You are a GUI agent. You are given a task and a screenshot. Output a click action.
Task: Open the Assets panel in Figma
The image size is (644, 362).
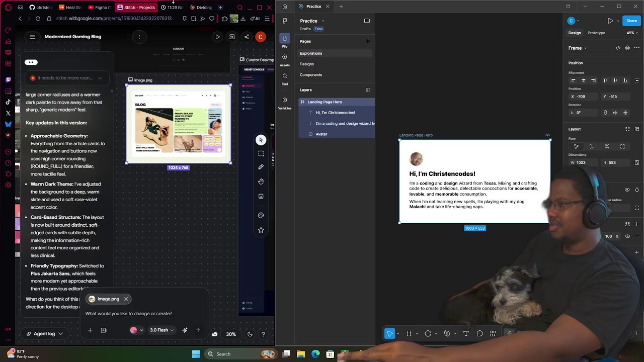285,60
